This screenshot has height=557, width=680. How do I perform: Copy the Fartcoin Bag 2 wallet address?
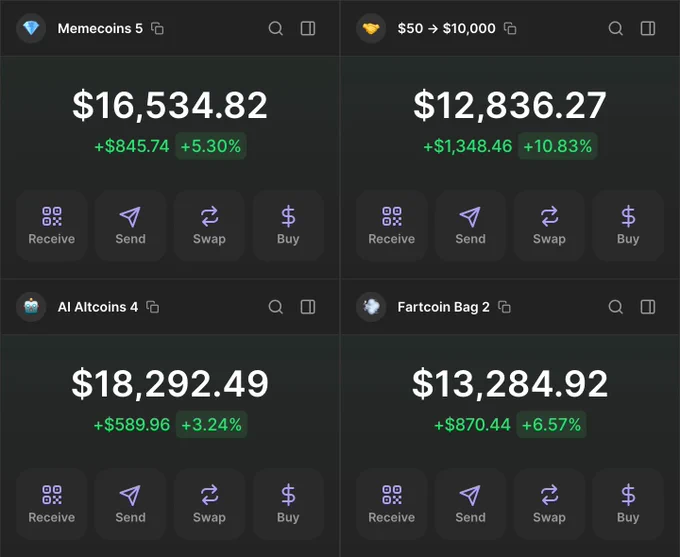(504, 307)
